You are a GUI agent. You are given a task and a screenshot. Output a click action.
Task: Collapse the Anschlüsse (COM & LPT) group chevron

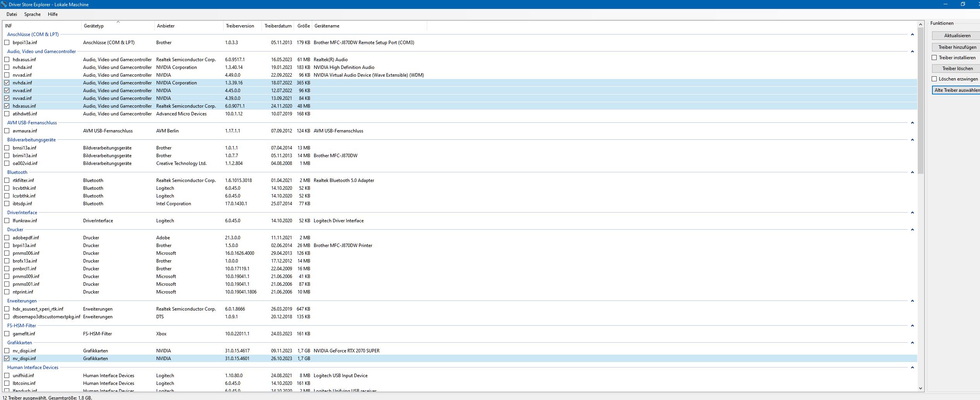[x=912, y=34]
